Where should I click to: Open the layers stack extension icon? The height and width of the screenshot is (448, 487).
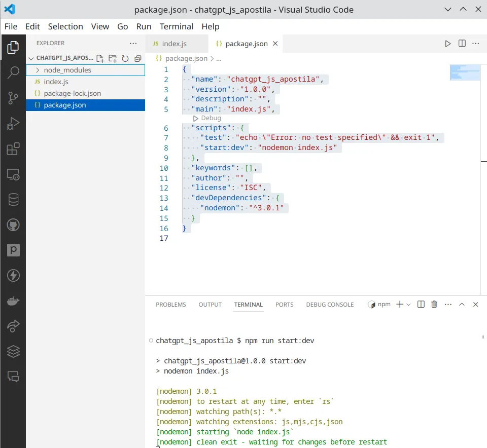13,352
